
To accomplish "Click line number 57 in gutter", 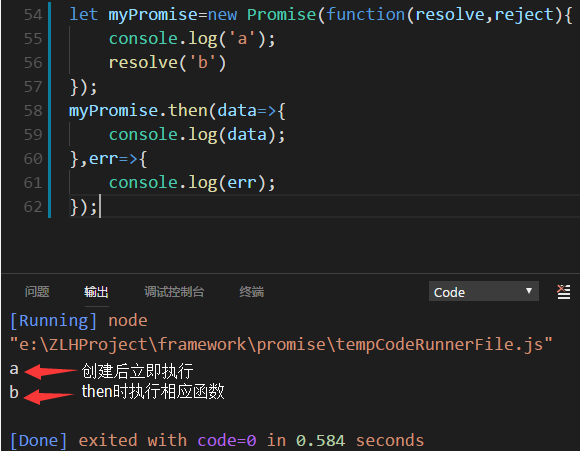I will pyautogui.click(x=33, y=87).
